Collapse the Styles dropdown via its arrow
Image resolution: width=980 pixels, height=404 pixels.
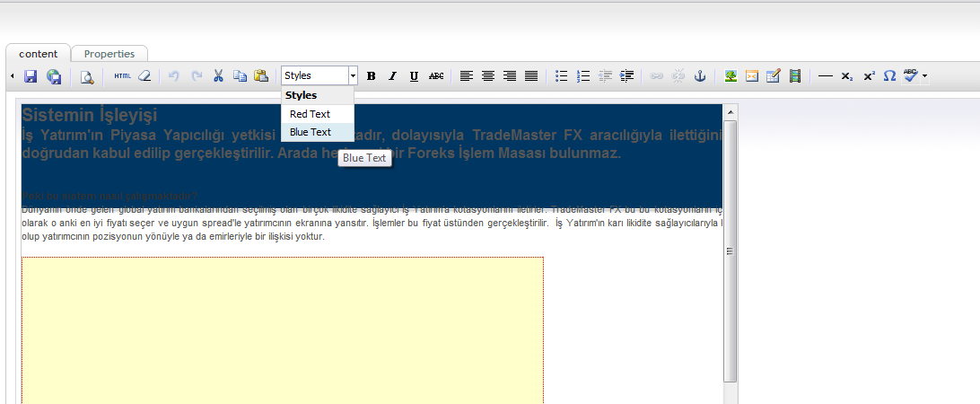[353, 76]
